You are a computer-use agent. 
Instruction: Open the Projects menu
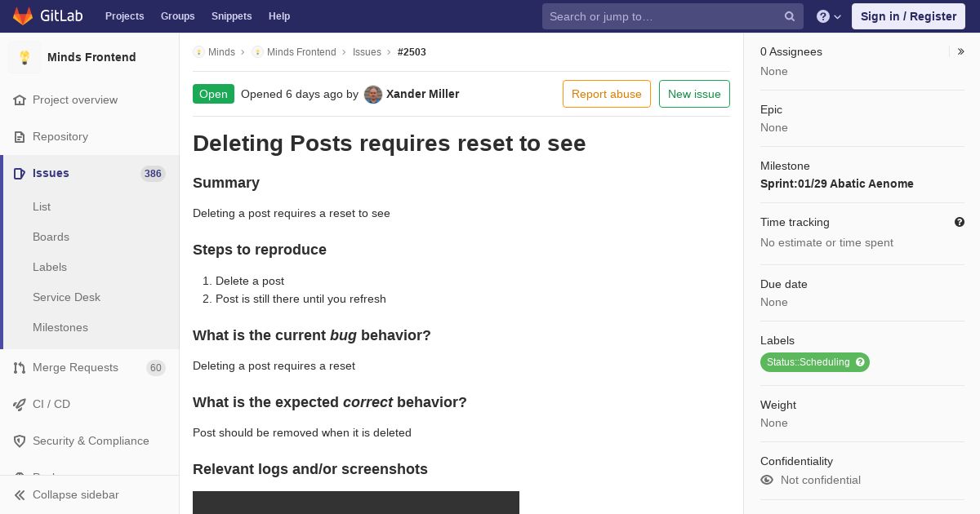(x=124, y=16)
